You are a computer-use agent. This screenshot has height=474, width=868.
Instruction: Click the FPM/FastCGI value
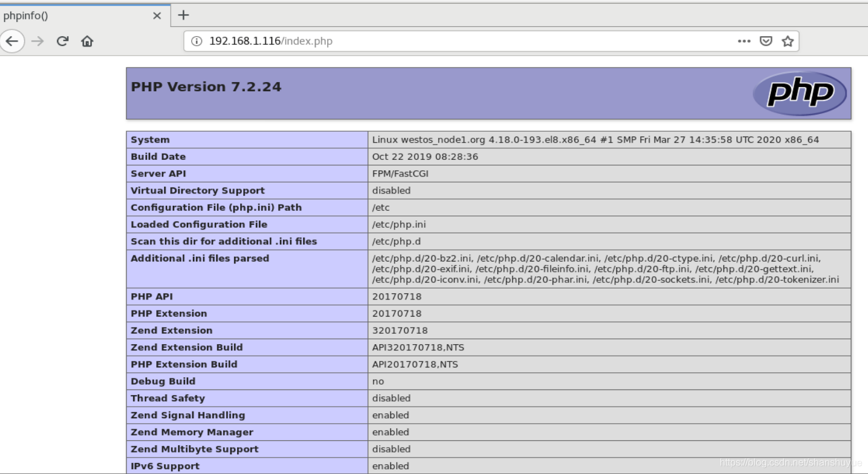400,174
